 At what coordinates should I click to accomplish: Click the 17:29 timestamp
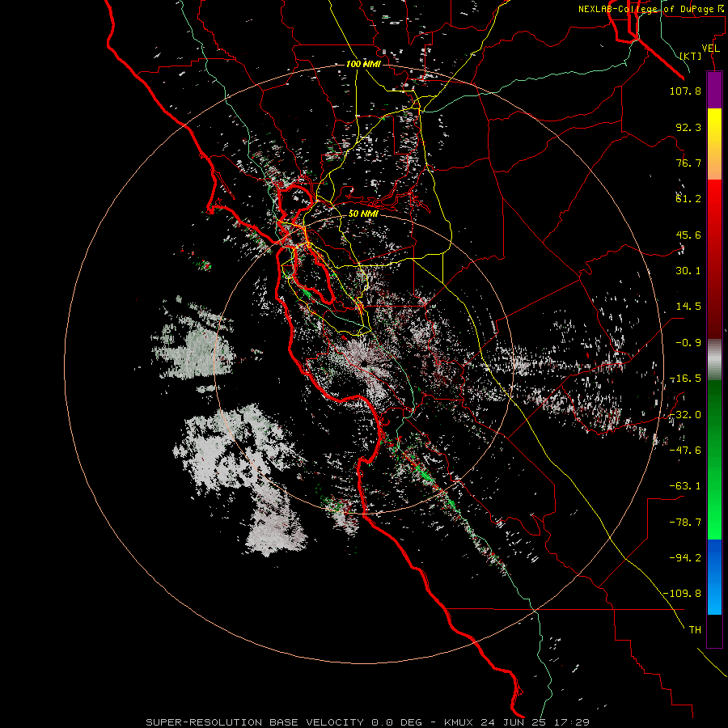click(x=570, y=722)
